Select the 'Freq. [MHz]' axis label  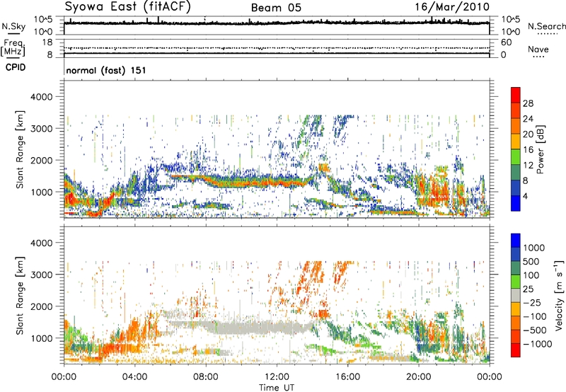(x=13, y=48)
